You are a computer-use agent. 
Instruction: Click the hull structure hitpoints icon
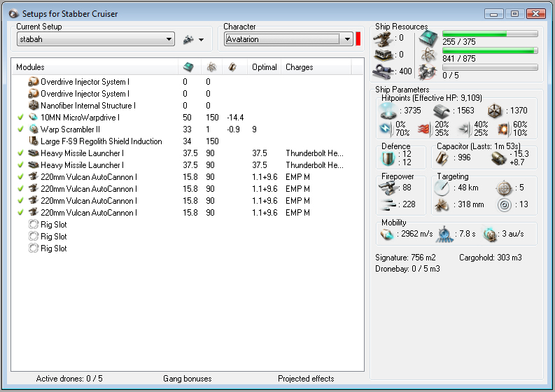point(495,110)
